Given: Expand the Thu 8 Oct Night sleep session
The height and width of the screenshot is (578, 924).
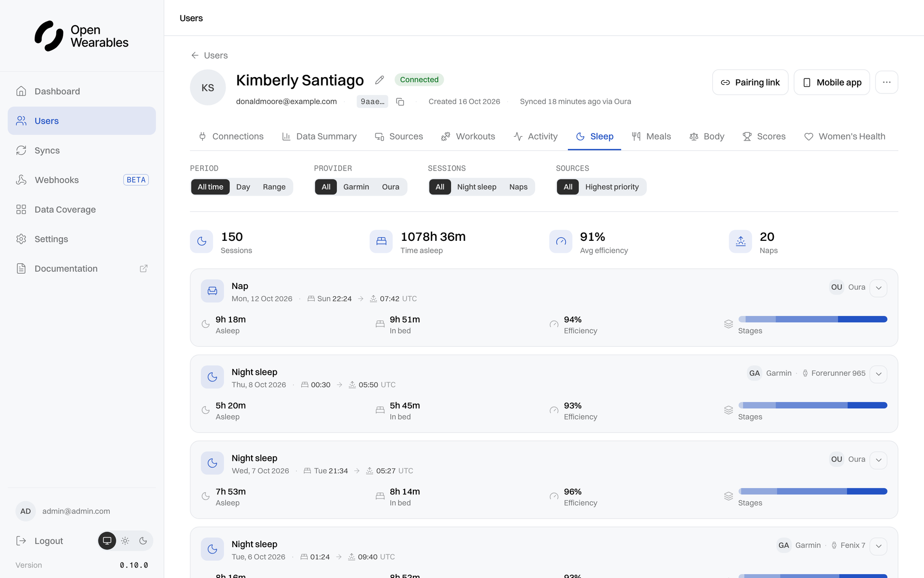Looking at the screenshot, I should point(878,374).
